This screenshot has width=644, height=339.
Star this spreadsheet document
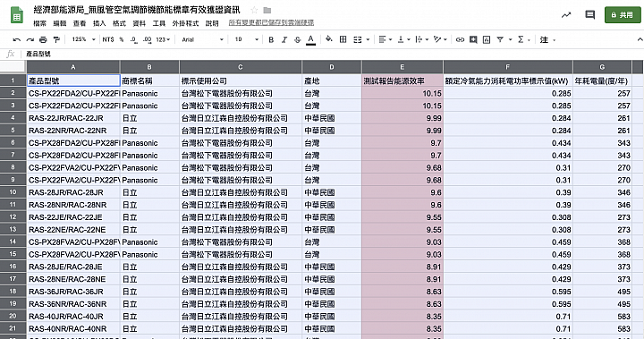pos(254,10)
